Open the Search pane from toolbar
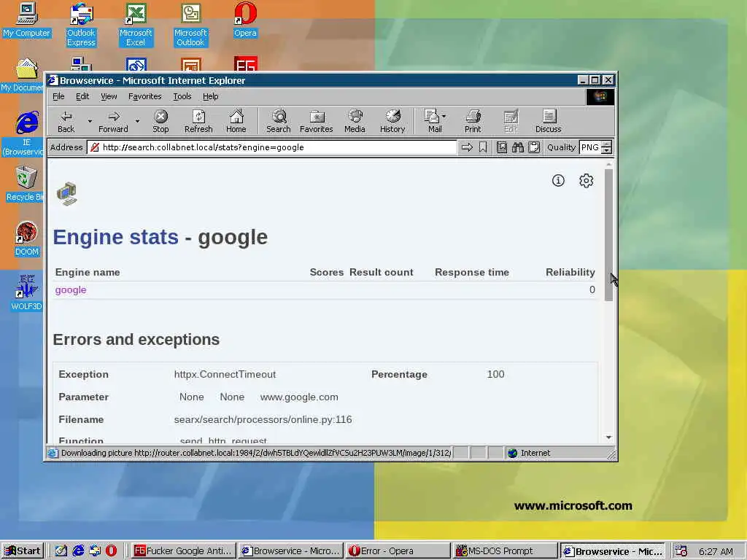The image size is (747, 560). click(278, 122)
